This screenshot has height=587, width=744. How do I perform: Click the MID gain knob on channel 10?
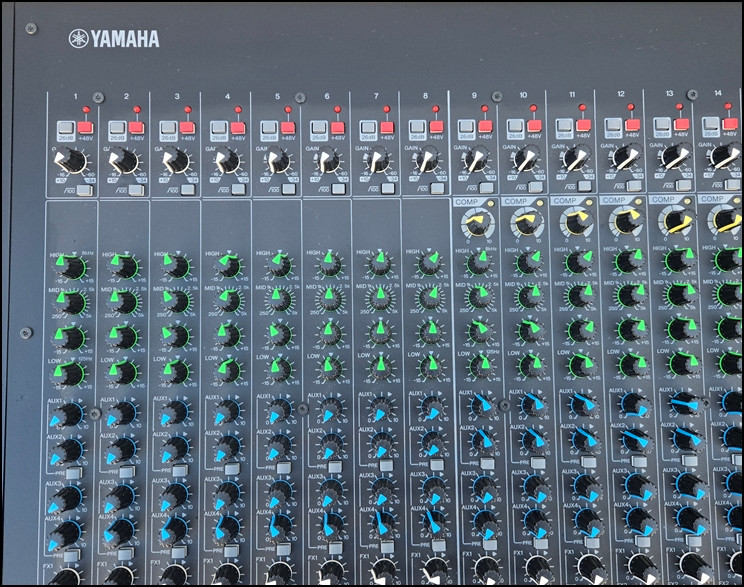point(530,331)
